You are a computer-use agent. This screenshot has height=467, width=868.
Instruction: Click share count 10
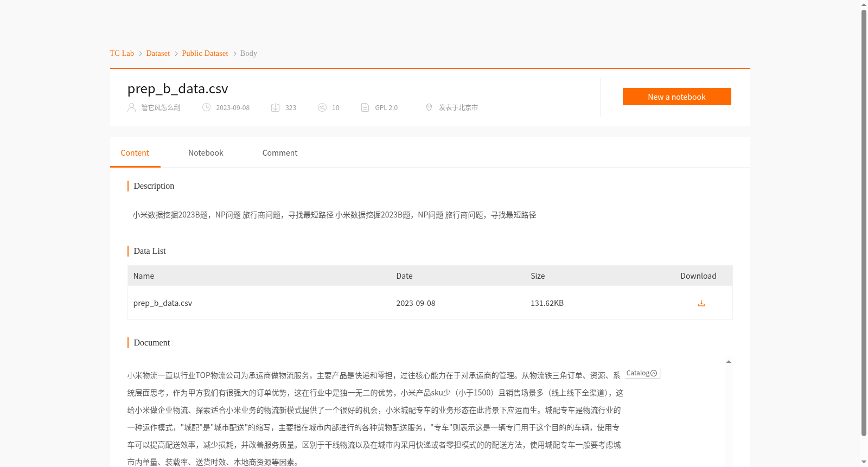pos(335,107)
